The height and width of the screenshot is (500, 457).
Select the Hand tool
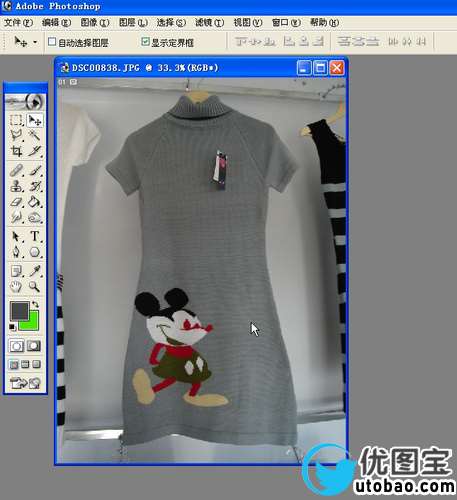pos(16,286)
